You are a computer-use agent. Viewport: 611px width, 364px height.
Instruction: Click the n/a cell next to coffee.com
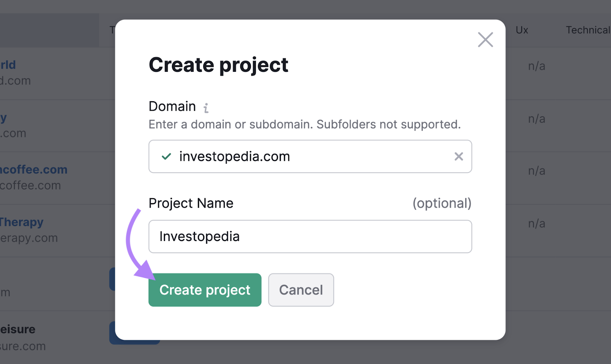[x=537, y=171]
